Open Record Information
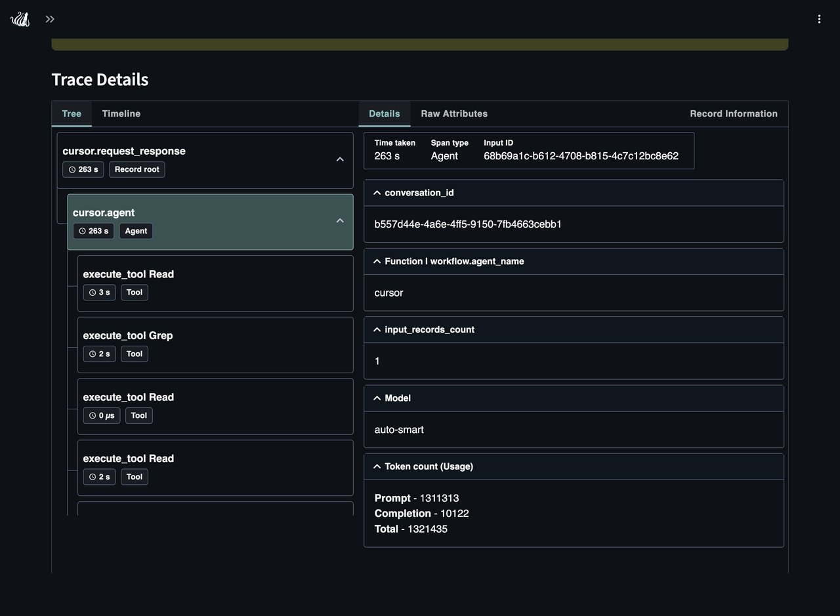Screen dimensions: 840x616 pos(734,113)
